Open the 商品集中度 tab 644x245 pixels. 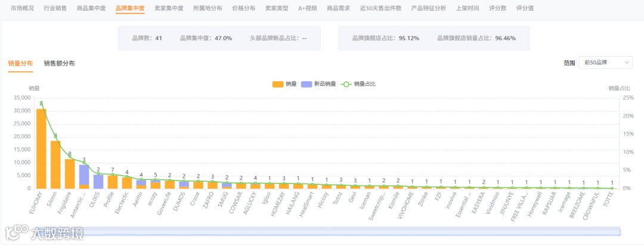[91, 8]
